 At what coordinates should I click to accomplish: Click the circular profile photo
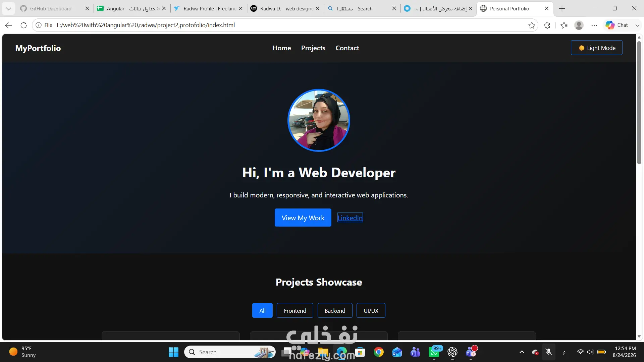319,120
